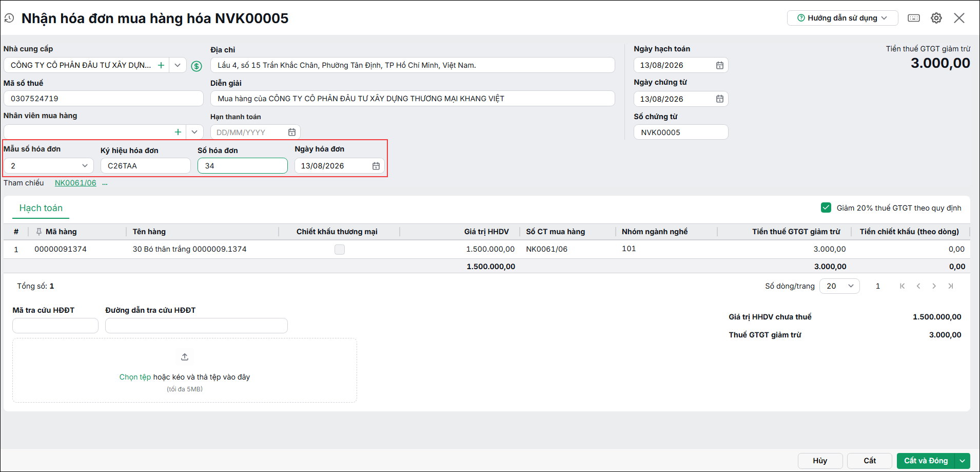Screen dimensions: 980x472
Task: Go to first page of table
Action: tap(902, 286)
